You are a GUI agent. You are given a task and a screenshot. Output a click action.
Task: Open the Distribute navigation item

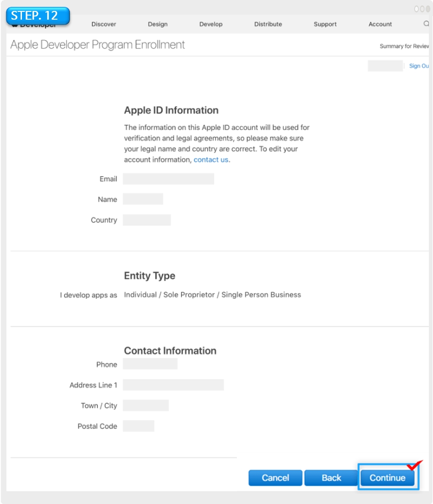coord(268,24)
